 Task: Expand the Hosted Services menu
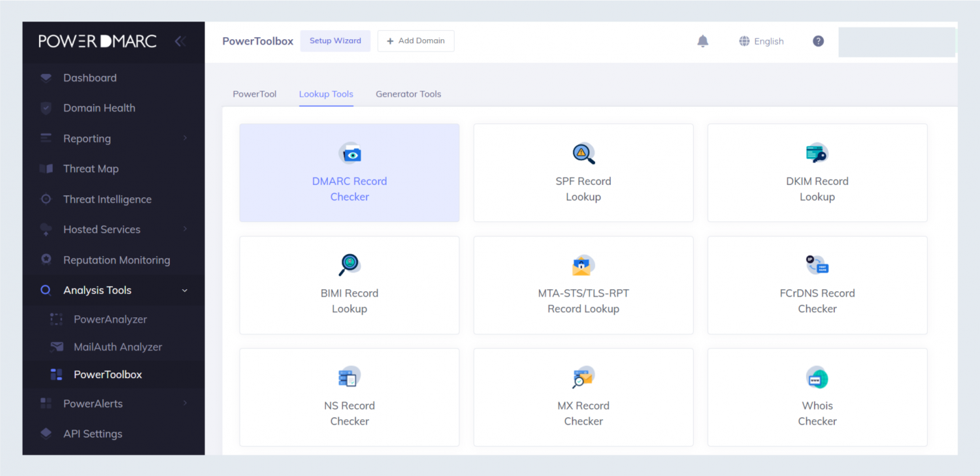pyautogui.click(x=102, y=229)
